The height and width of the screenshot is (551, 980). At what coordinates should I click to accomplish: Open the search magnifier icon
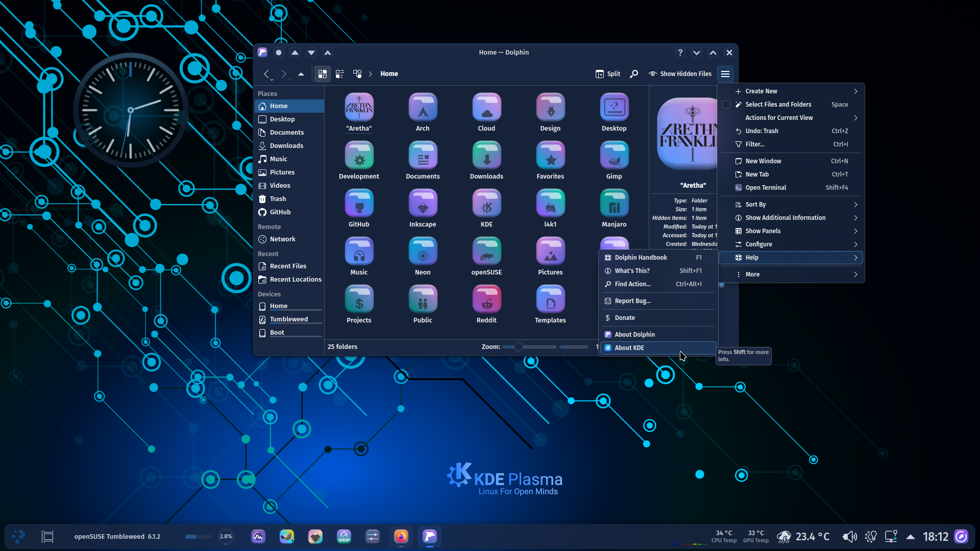633,74
